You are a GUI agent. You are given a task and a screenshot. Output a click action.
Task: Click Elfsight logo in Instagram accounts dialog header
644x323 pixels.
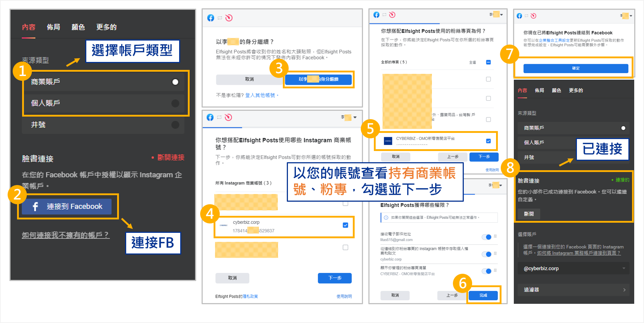click(228, 117)
